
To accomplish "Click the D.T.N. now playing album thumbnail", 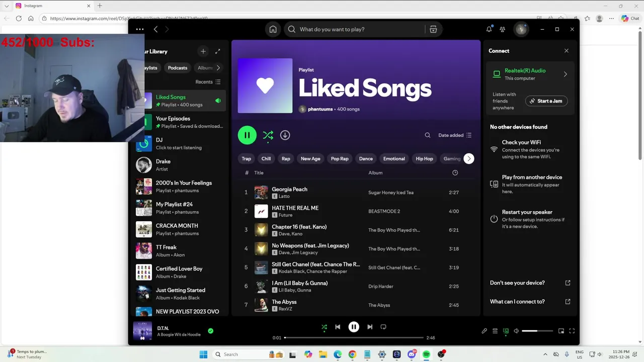I will 142,331.
